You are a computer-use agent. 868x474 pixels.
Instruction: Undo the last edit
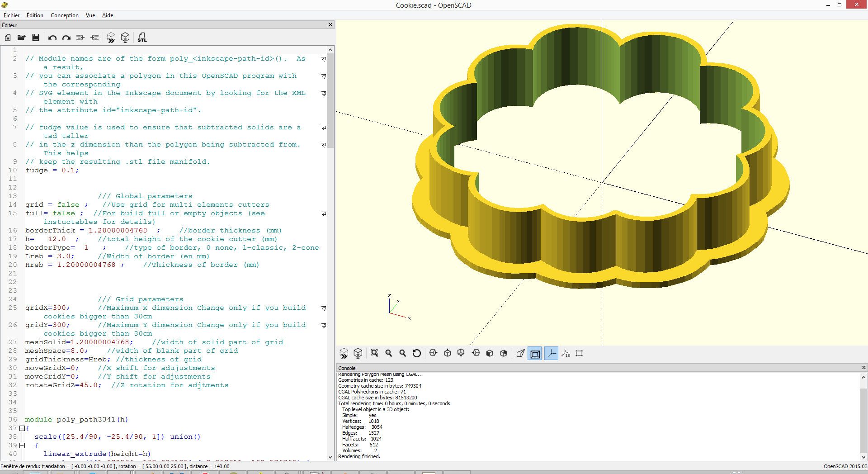coord(52,38)
